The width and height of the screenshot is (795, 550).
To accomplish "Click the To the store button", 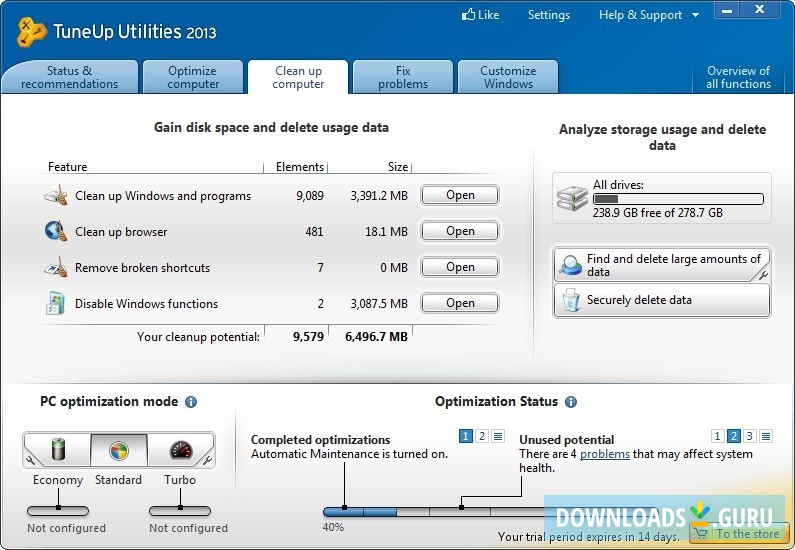I will click(740, 533).
